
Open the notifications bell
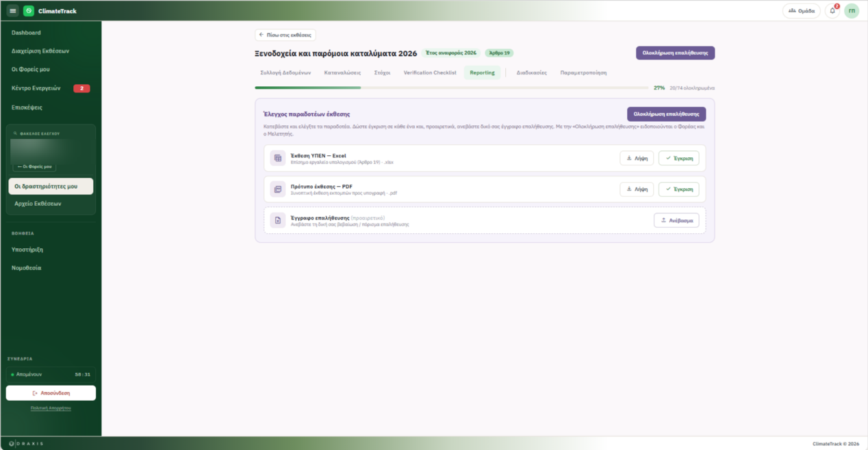pyautogui.click(x=832, y=11)
